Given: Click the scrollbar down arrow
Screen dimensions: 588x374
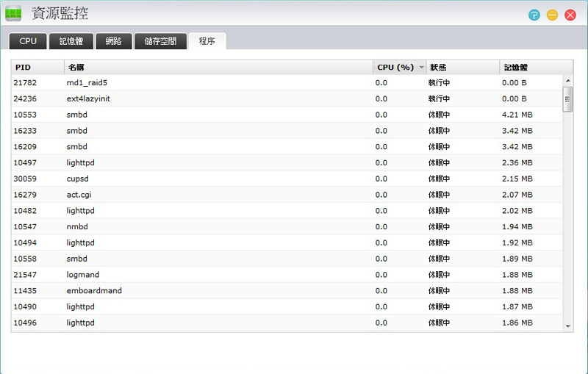Looking at the screenshot, I should click(567, 326).
